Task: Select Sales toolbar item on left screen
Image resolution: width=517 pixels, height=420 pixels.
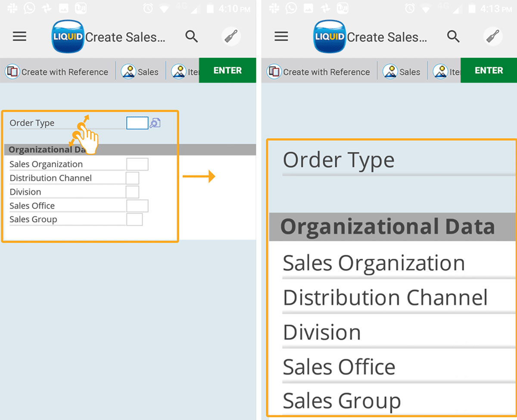Action: pyautogui.click(x=140, y=72)
